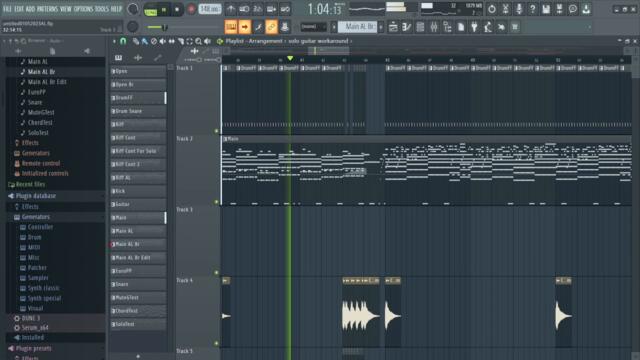Select the Draw pencil tool
Screen dimensions: 640x360
pyautogui.click(x=136, y=41)
